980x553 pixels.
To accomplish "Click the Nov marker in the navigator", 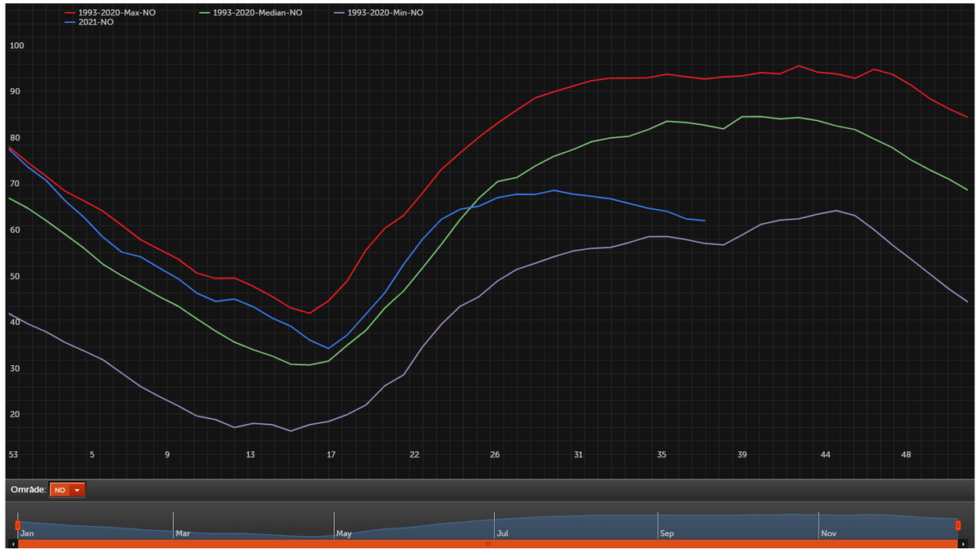I will tap(828, 533).
